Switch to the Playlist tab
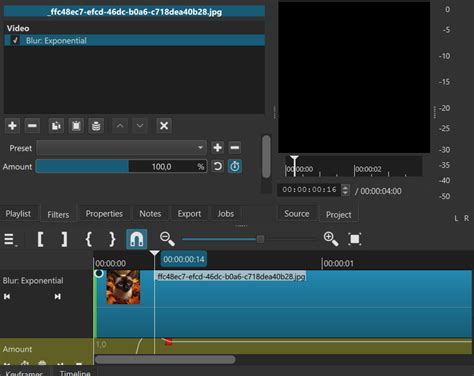 pyautogui.click(x=18, y=214)
